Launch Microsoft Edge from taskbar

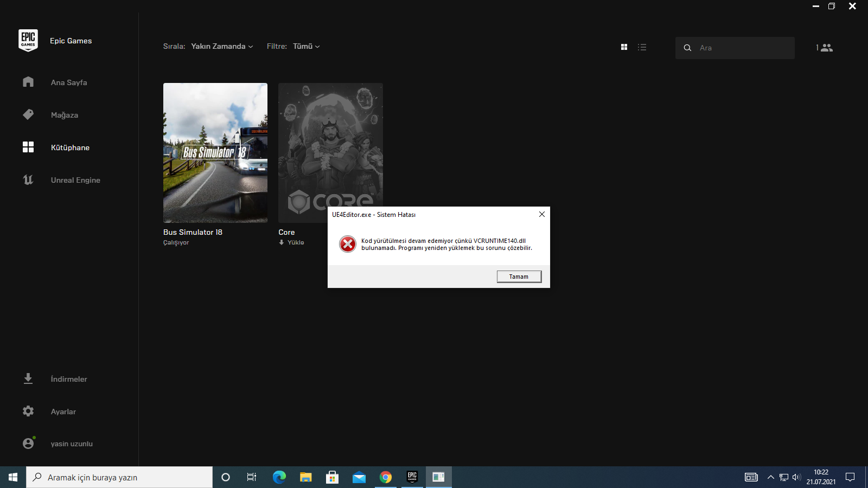point(279,477)
